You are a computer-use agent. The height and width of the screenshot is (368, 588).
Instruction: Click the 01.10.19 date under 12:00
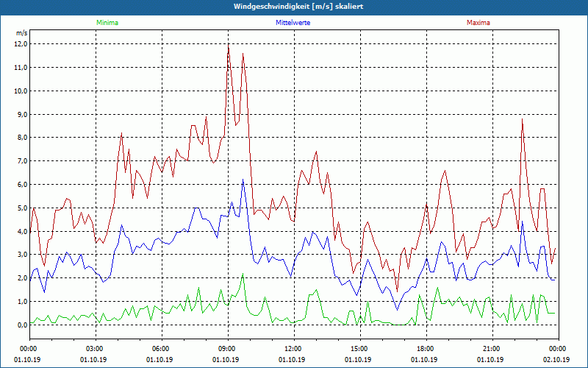(292, 360)
